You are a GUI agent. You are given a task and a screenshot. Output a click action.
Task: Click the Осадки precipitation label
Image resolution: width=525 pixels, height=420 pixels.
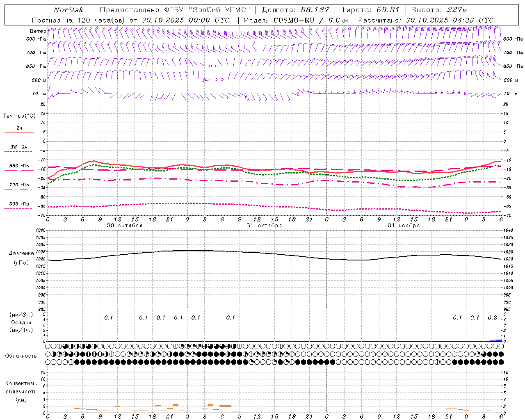(x=21, y=322)
